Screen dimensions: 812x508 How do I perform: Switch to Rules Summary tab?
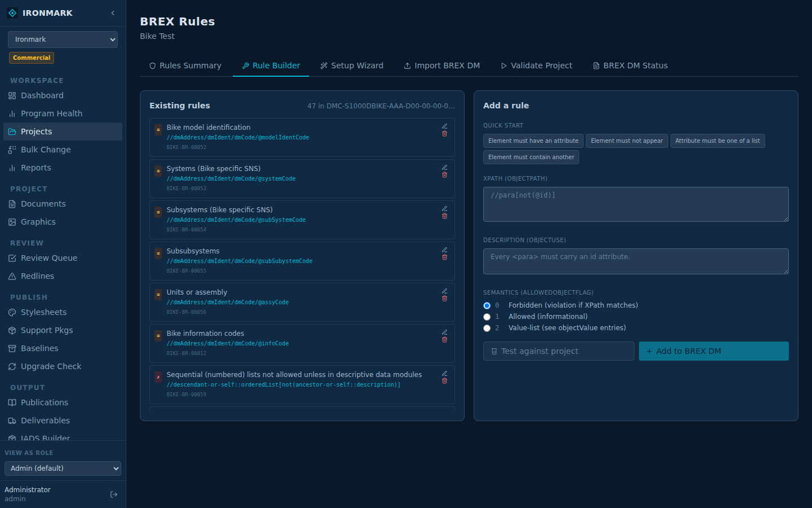[x=185, y=65]
